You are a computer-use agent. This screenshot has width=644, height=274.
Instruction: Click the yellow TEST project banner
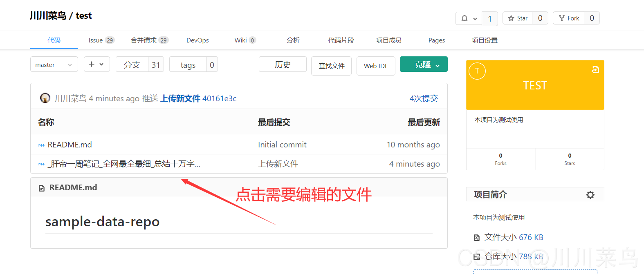coord(535,86)
